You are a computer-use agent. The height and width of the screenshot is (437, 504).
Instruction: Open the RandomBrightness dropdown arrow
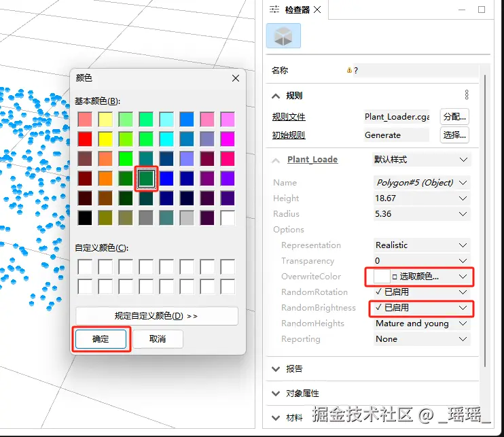pyautogui.click(x=463, y=308)
